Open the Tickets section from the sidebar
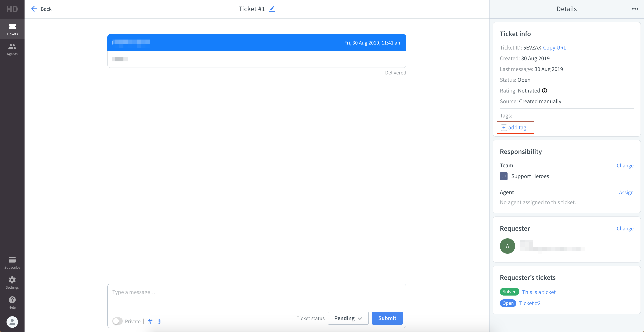The width and height of the screenshot is (644, 332). click(x=12, y=29)
